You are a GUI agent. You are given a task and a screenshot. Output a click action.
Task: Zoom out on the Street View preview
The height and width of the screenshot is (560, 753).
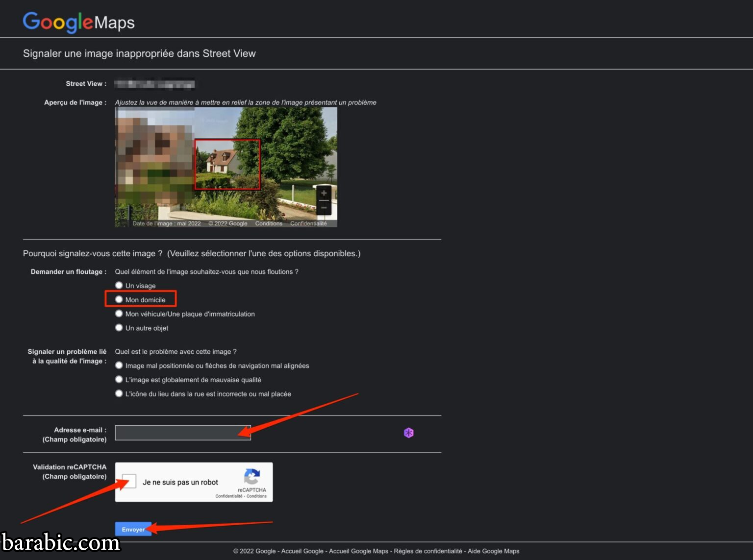coord(324,207)
